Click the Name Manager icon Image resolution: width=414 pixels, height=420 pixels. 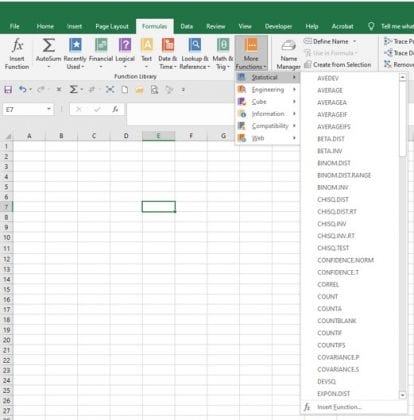(289, 46)
